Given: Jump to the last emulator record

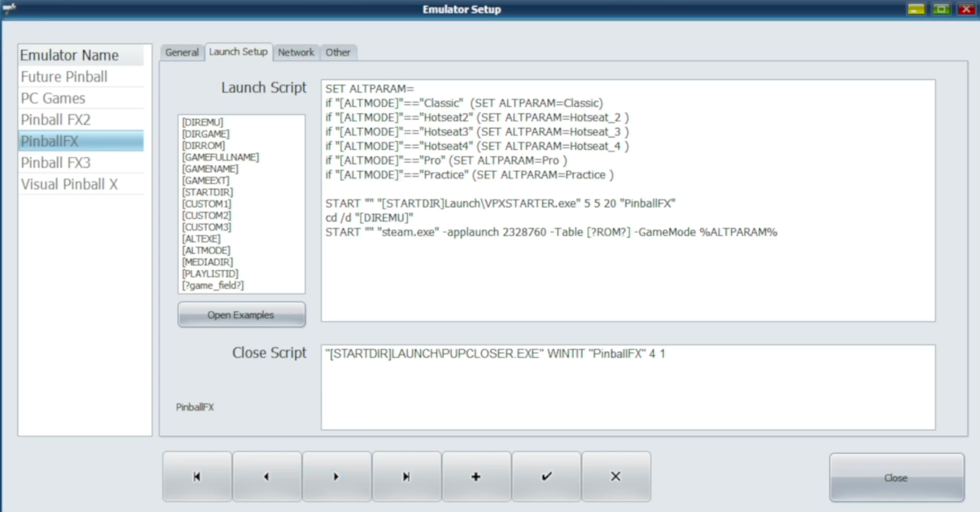Looking at the screenshot, I should [407, 476].
